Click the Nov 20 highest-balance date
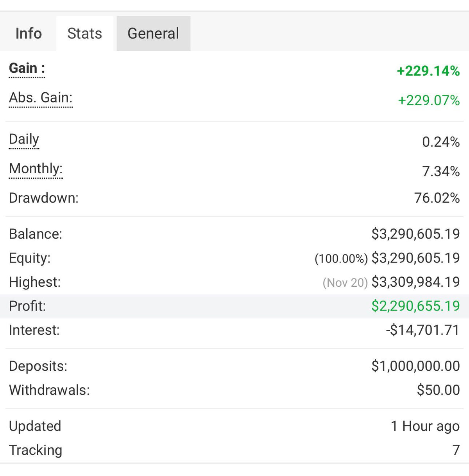This screenshot has height=476, width=469. pos(344,282)
